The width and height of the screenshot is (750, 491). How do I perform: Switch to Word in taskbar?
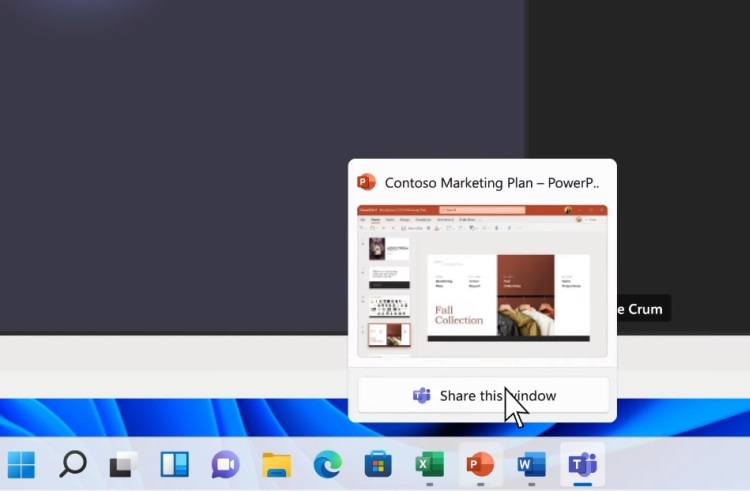(531, 465)
